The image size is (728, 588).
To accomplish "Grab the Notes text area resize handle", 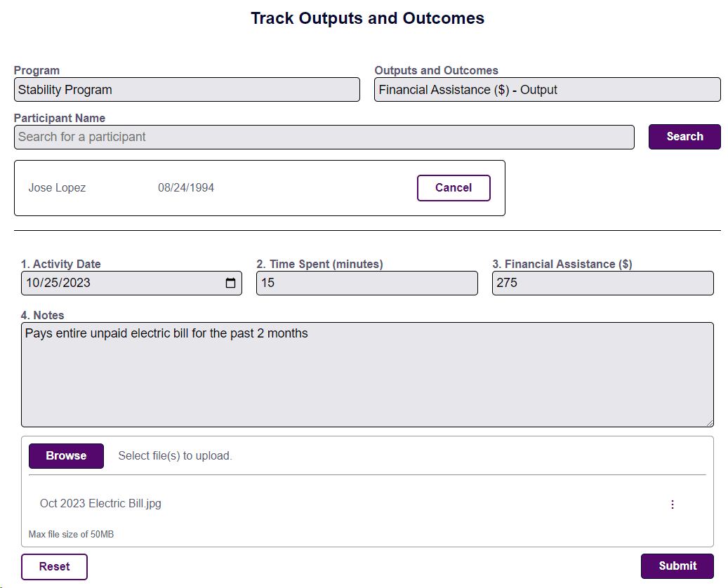I will (709, 422).
